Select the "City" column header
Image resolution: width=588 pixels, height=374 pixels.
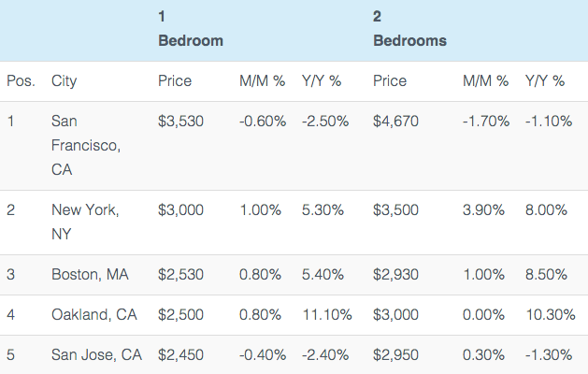(x=65, y=81)
